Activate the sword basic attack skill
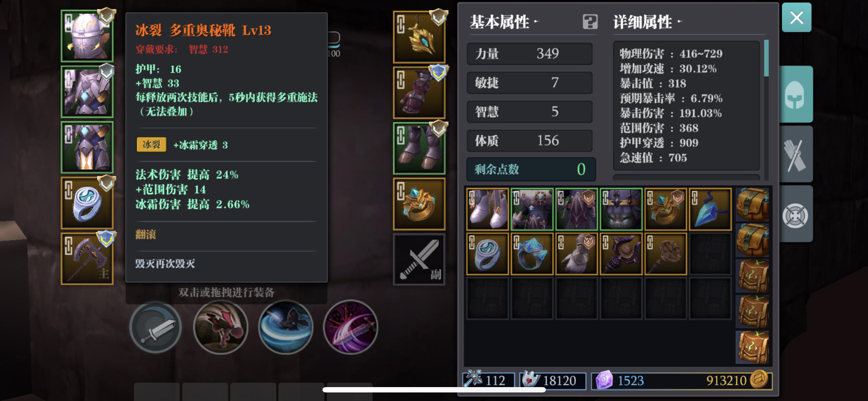Viewport: 868px width, 401px height. pyautogui.click(x=156, y=327)
